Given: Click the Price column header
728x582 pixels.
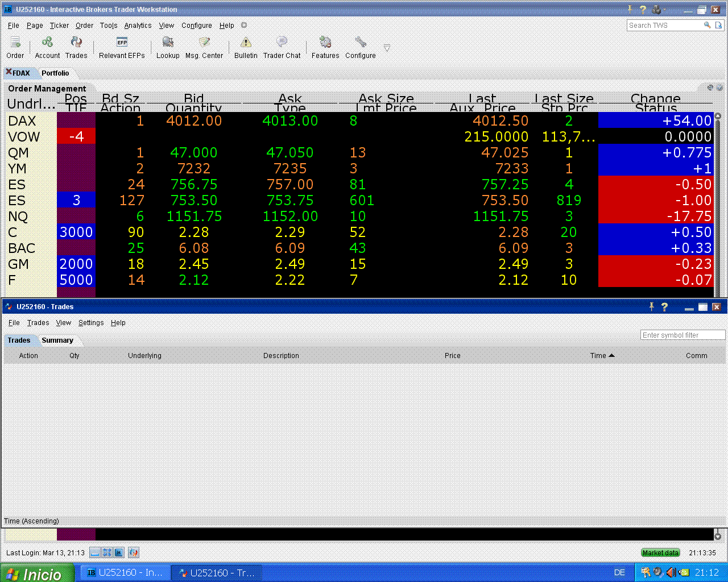Looking at the screenshot, I should [453, 356].
